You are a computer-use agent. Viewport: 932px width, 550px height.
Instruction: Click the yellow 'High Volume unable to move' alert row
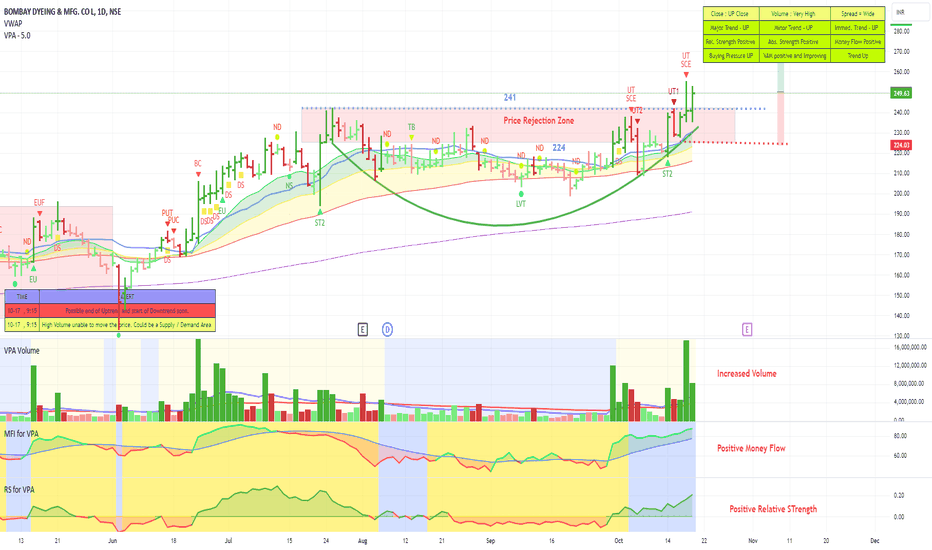pos(110,325)
